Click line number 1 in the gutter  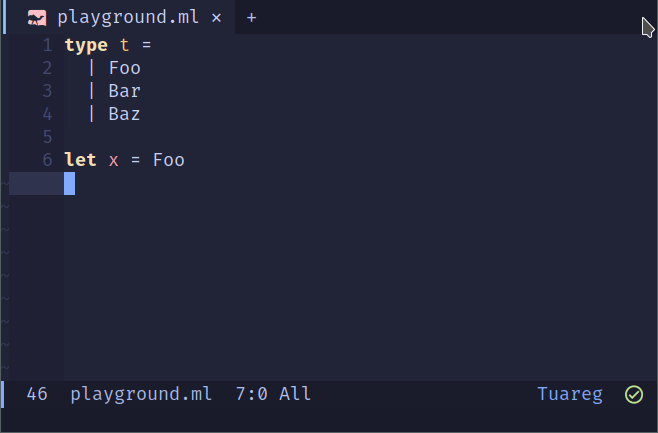point(47,45)
